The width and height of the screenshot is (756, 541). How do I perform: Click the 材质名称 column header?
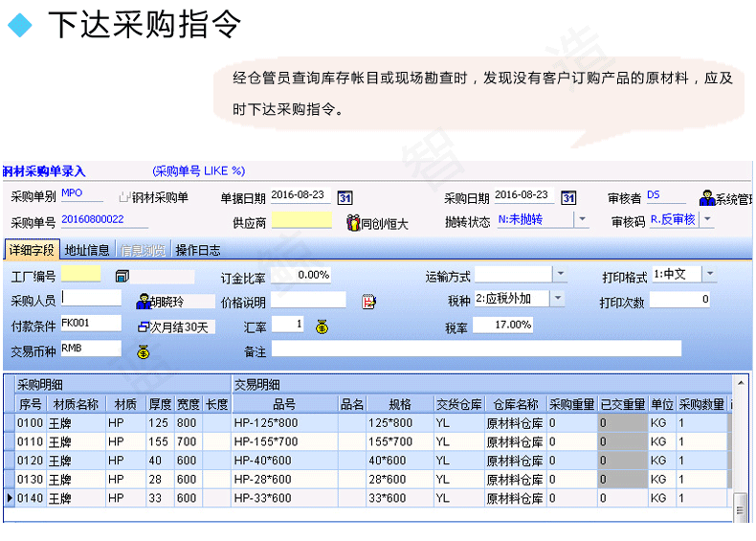[x=76, y=404]
